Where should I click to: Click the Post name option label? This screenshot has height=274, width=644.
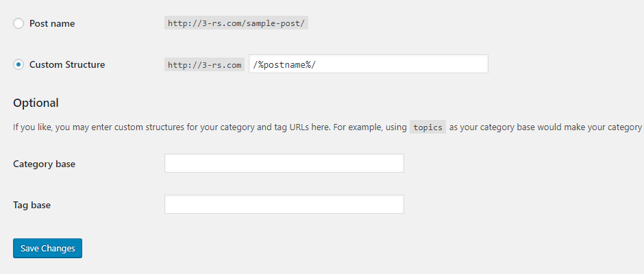(52, 23)
